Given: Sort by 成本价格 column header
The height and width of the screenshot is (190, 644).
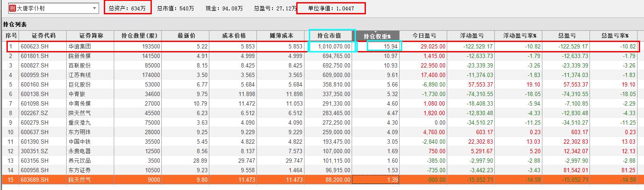Looking at the screenshot, I should click(233, 35).
